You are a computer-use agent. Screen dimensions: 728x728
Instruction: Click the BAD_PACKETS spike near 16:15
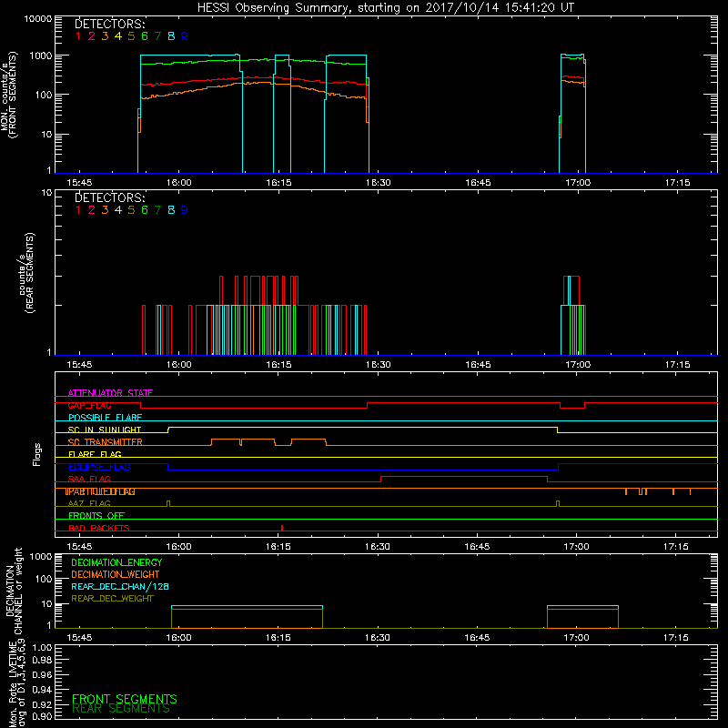click(x=282, y=528)
